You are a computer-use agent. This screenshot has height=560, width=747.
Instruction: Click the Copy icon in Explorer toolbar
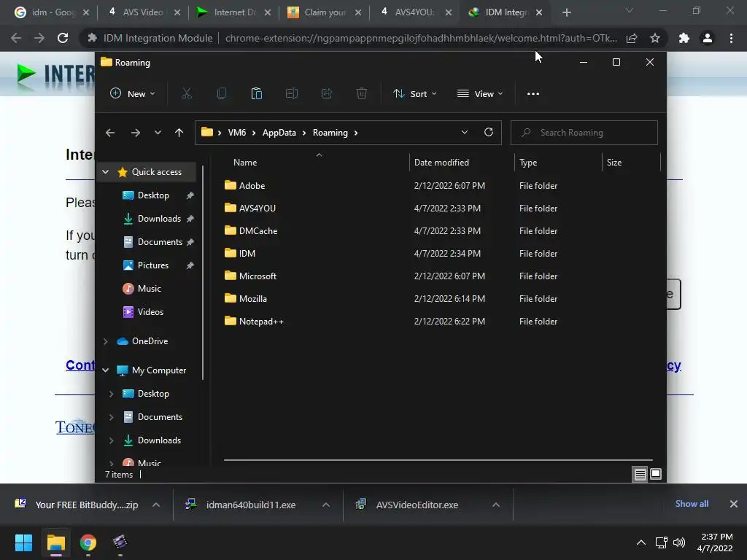click(222, 94)
